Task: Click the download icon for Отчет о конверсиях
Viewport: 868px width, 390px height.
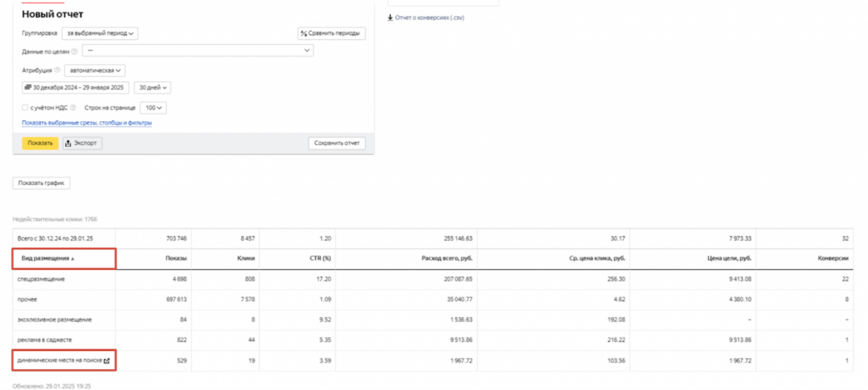Action: click(390, 18)
